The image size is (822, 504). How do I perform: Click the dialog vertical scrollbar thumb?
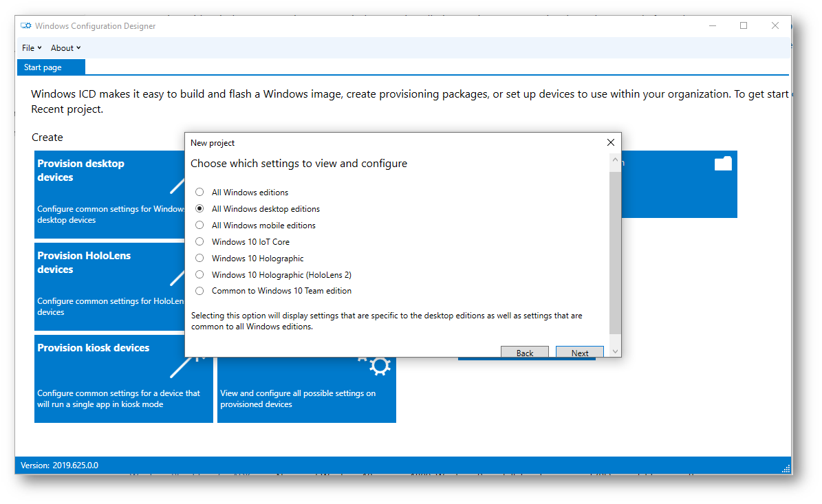(x=615, y=252)
